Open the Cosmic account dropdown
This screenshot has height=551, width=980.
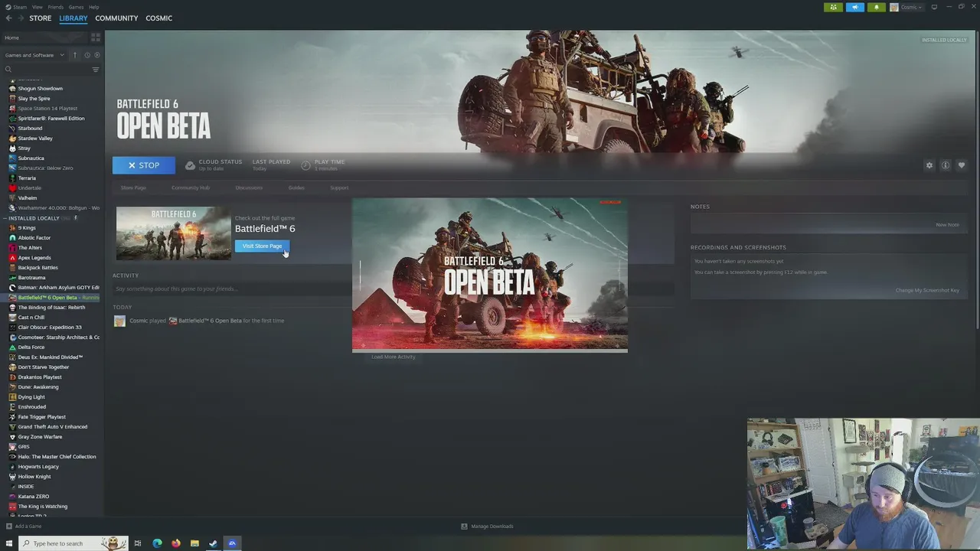(907, 7)
